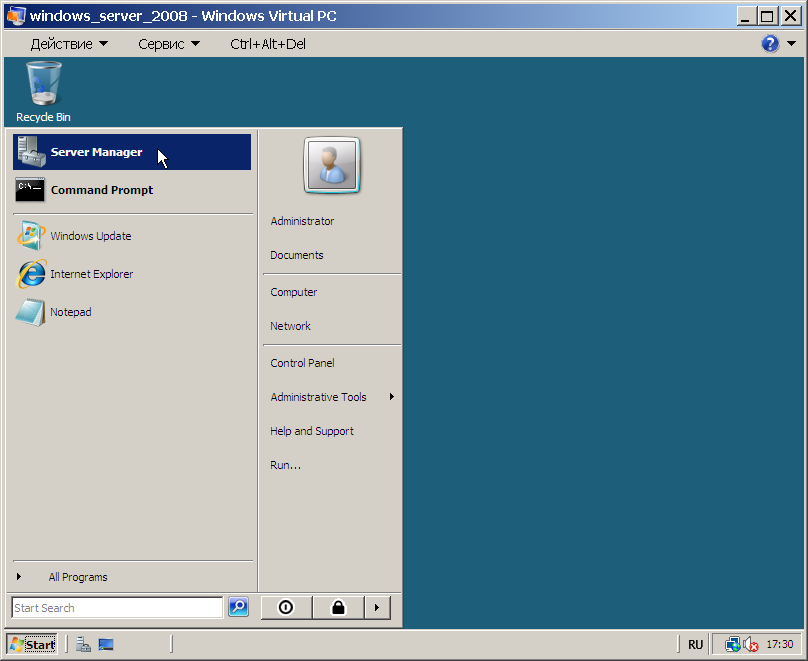808x661 pixels.
Task: Send Ctrl+Alt+Del to the virtual machine
Action: pos(268,44)
